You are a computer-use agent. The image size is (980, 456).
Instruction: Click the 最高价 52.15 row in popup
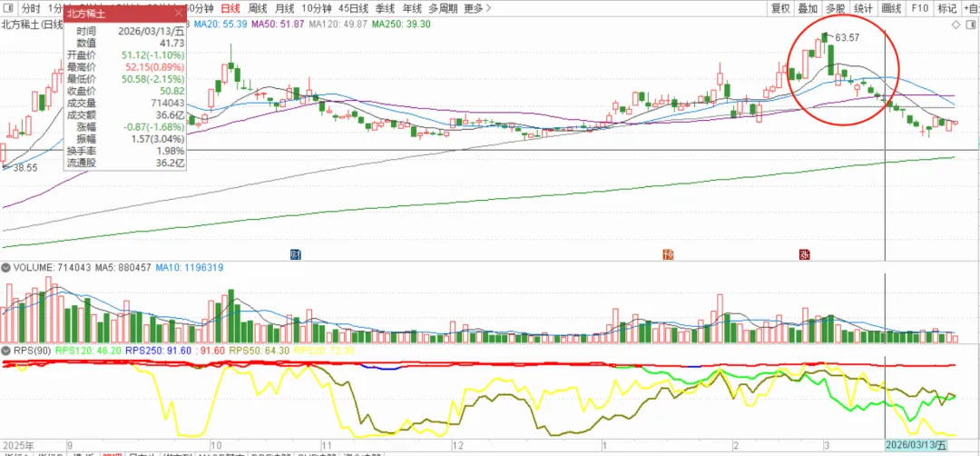(x=125, y=67)
